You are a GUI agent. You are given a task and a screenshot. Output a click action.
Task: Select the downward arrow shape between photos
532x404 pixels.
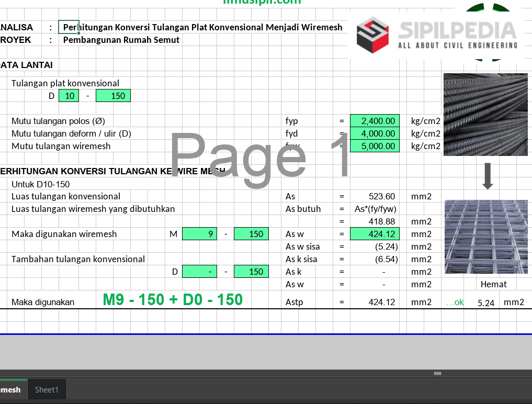pyautogui.click(x=488, y=177)
